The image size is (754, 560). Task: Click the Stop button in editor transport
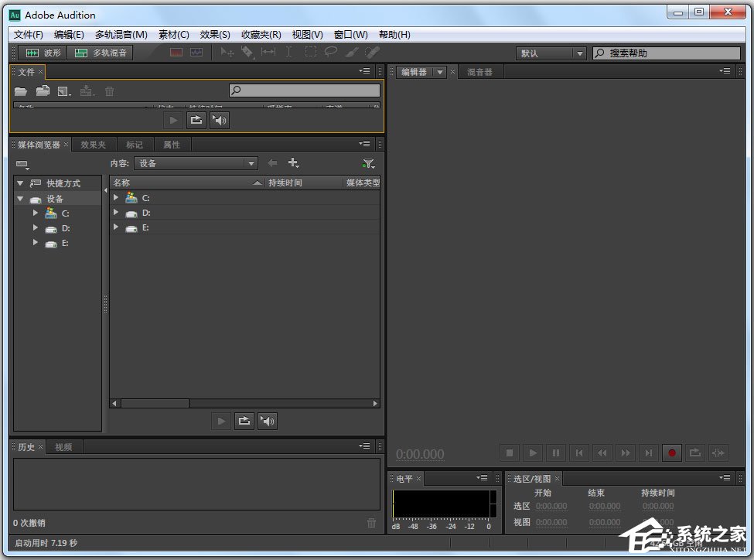point(509,452)
